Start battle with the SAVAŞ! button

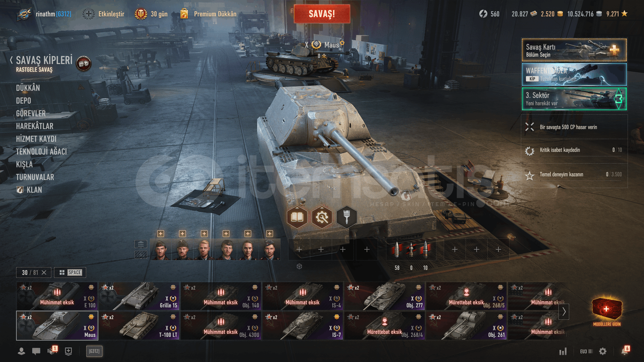pos(322,14)
